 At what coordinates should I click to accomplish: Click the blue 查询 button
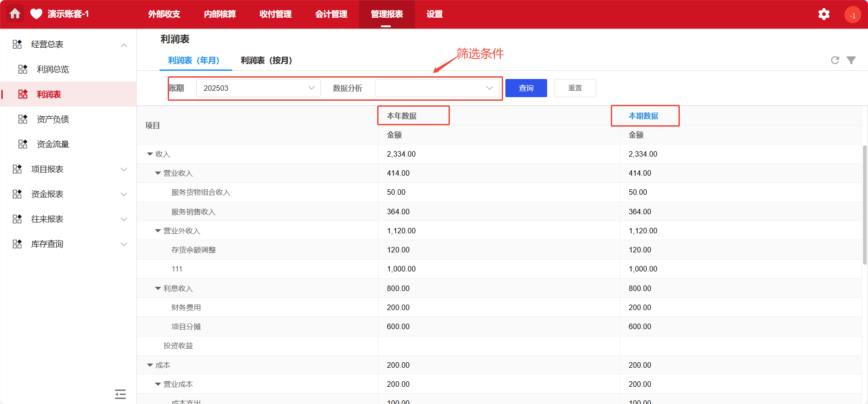526,88
